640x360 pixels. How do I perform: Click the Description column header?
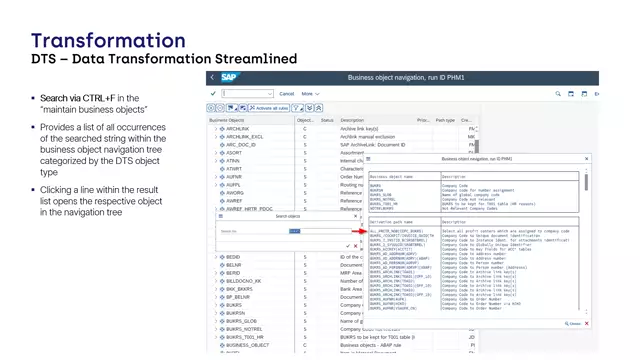(352, 120)
